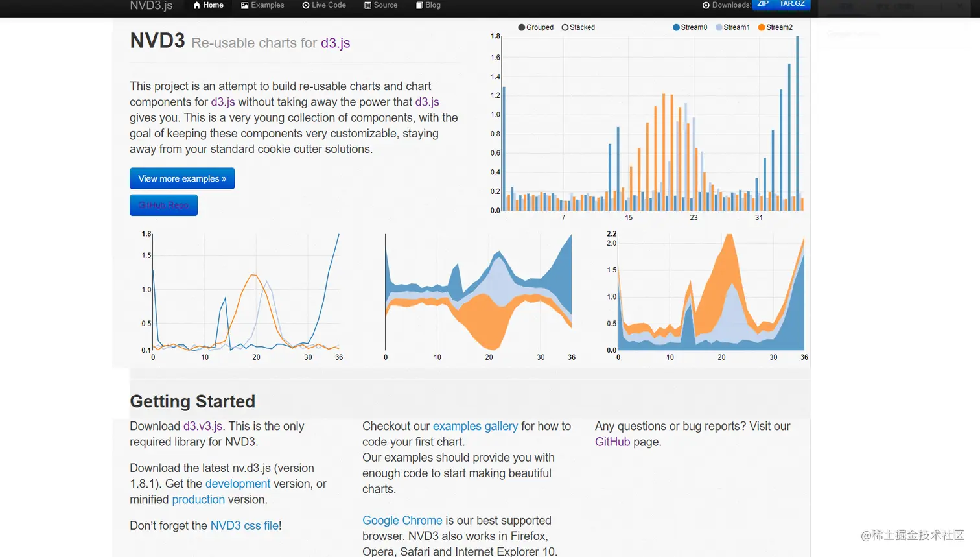
Task: Download the ZIP archive
Action: (763, 4)
